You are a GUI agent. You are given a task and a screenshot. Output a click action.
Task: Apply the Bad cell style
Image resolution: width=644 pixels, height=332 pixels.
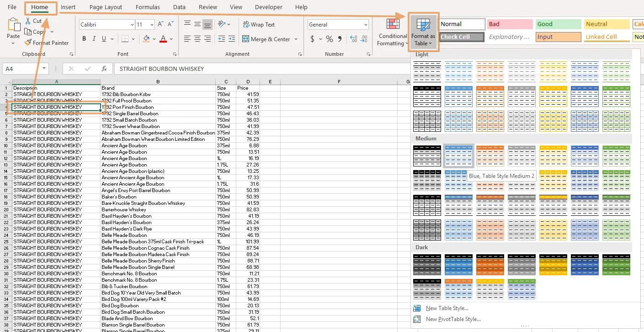click(x=510, y=24)
